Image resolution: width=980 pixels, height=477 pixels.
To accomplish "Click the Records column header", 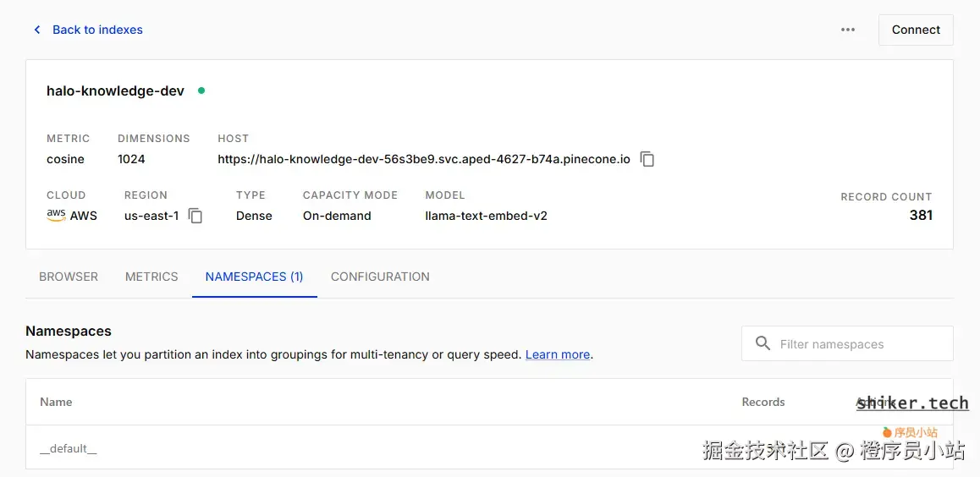I will point(763,402).
